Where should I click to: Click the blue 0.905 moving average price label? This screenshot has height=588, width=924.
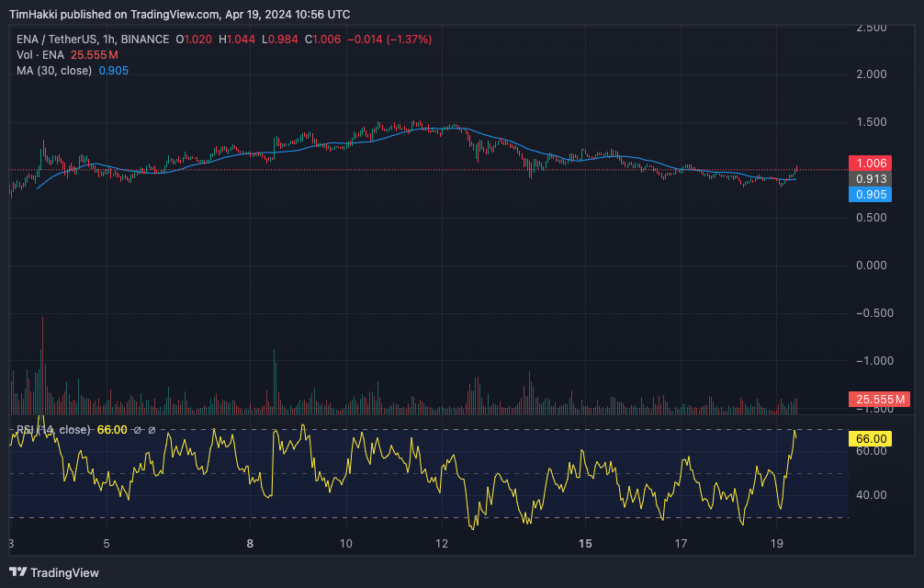(869, 194)
